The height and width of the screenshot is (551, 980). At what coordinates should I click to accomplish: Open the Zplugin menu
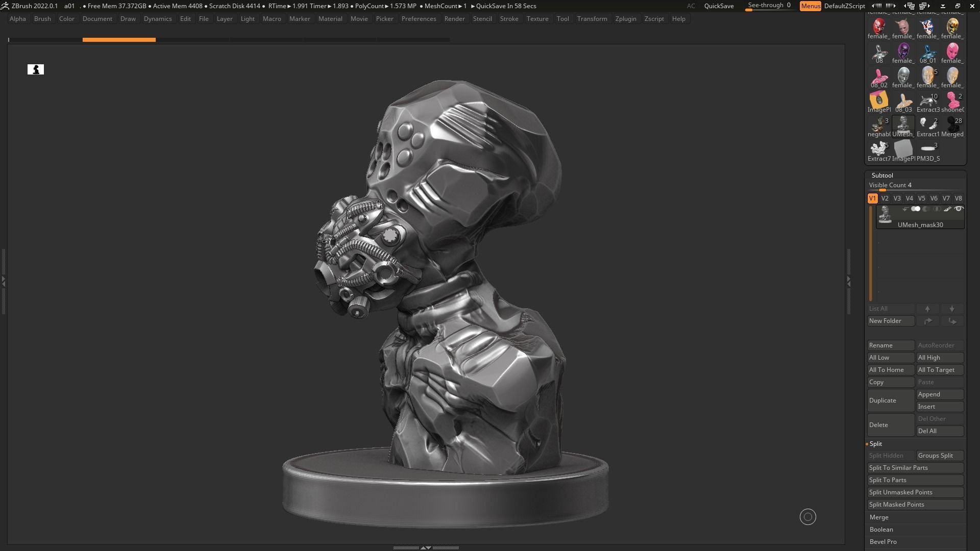tap(626, 19)
